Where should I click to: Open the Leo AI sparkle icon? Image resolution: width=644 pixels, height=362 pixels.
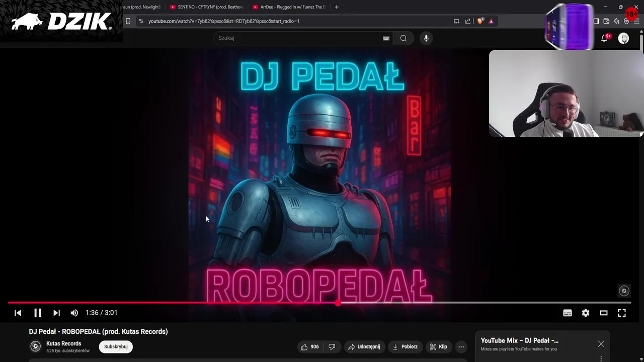click(x=616, y=21)
